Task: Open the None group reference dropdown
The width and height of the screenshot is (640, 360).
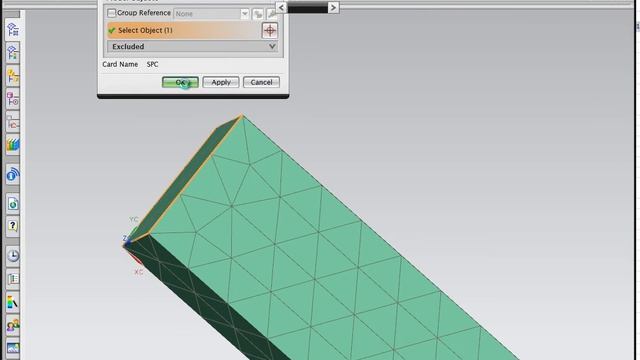Action: 211,14
